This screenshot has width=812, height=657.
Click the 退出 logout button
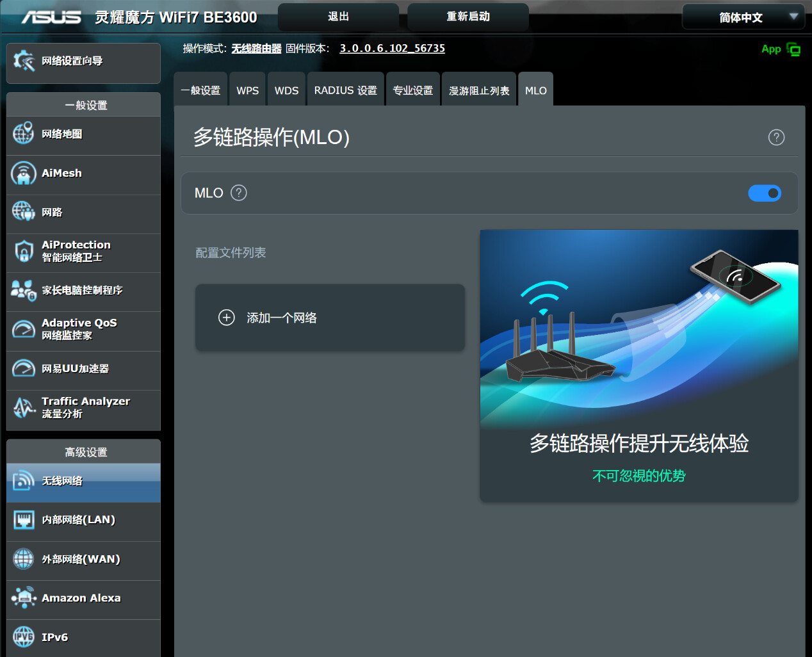pyautogui.click(x=338, y=17)
